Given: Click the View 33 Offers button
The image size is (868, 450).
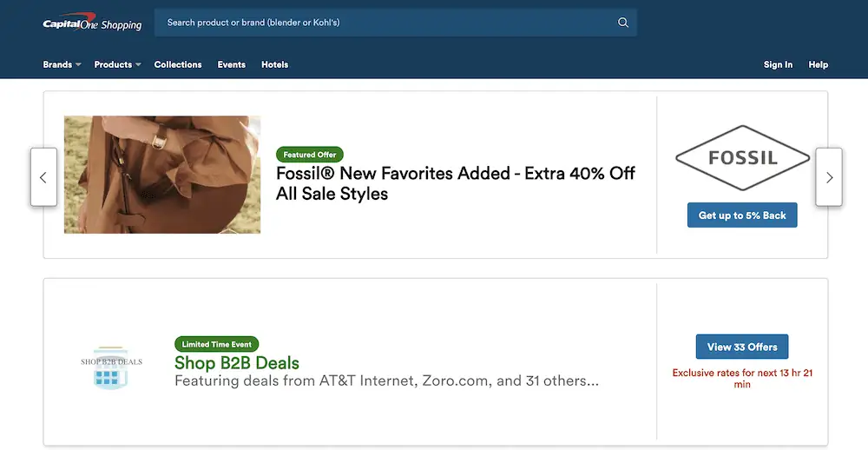Looking at the screenshot, I should click(742, 347).
